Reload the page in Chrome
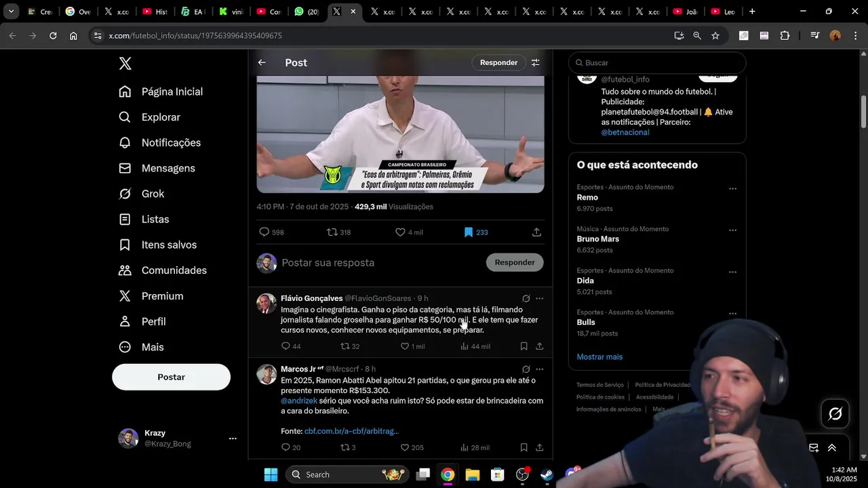This screenshot has width=868, height=488. pos(53,36)
